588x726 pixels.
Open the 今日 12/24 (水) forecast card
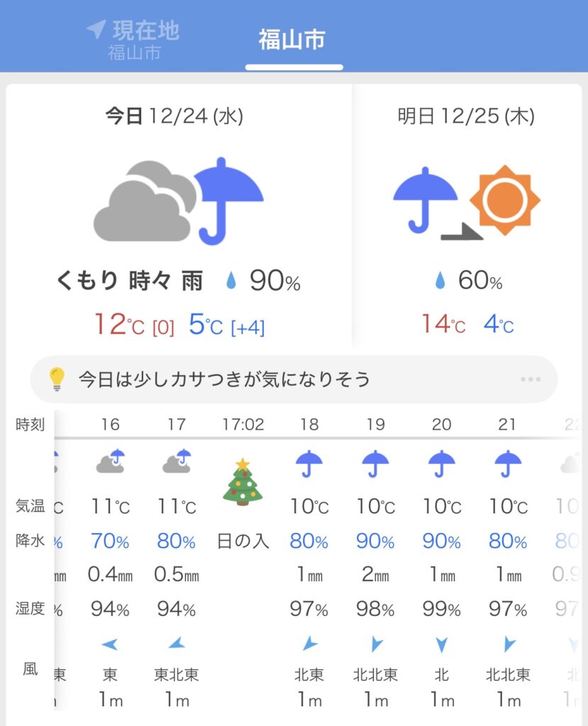(x=174, y=116)
